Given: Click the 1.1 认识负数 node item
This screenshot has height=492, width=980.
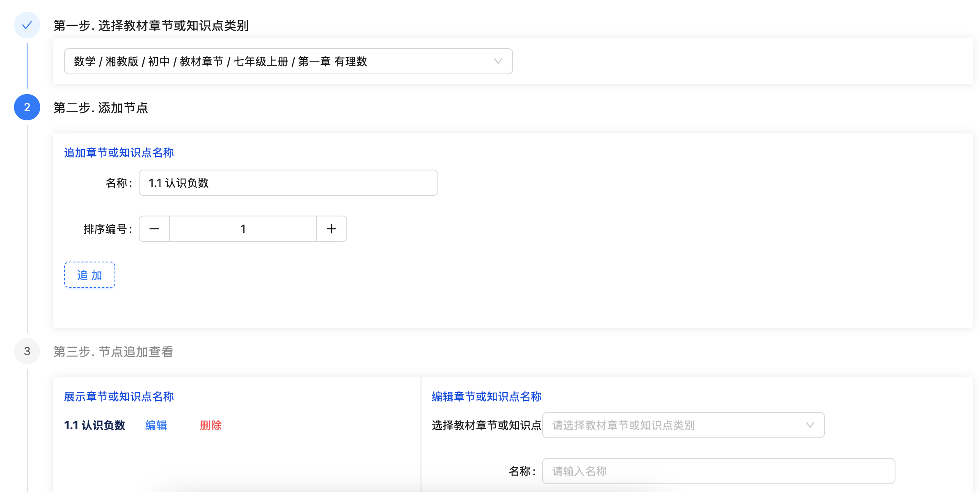Looking at the screenshot, I should pyautogui.click(x=94, y=425).
